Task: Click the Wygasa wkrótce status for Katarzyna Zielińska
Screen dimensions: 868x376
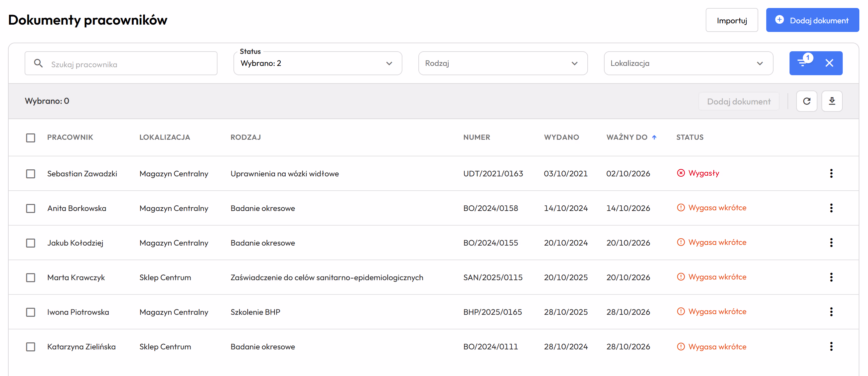Action: tap(712, 347)
